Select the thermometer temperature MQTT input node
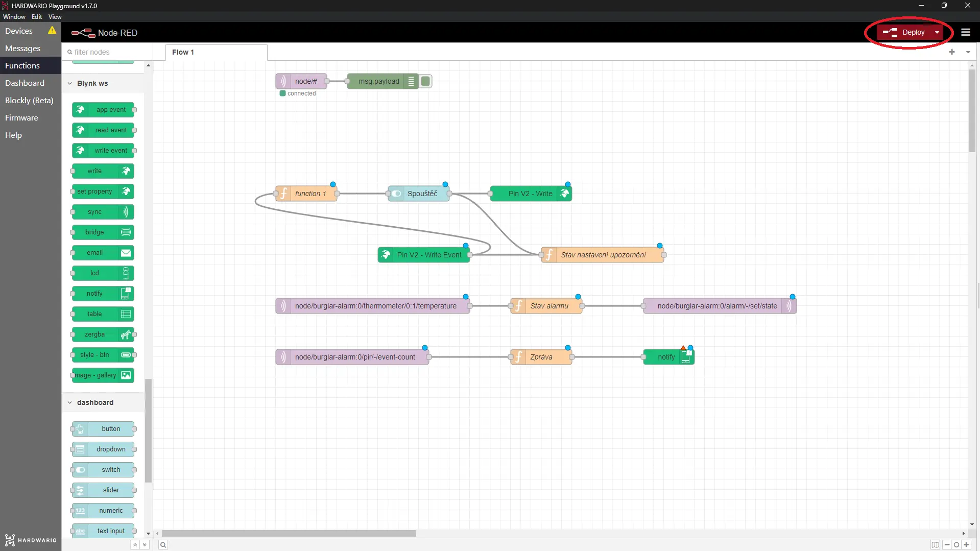This screenshot has width=980, height=551. tap(372, 306)
